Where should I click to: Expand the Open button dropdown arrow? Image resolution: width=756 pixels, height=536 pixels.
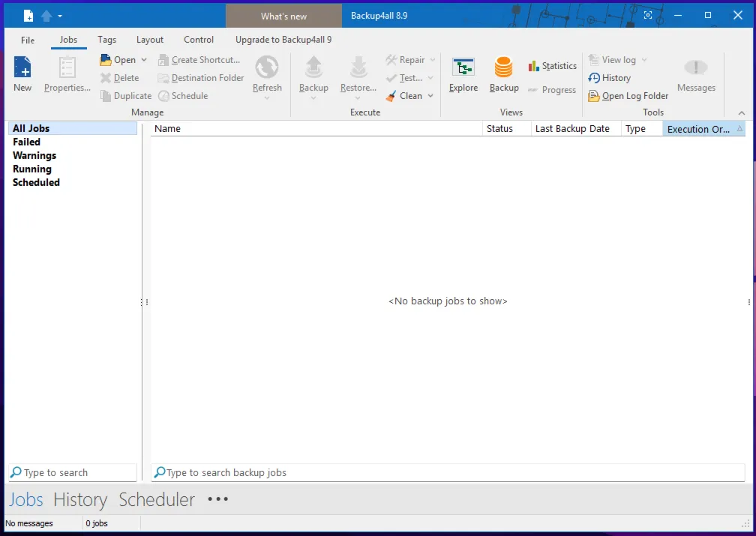(x=144, y=60)
